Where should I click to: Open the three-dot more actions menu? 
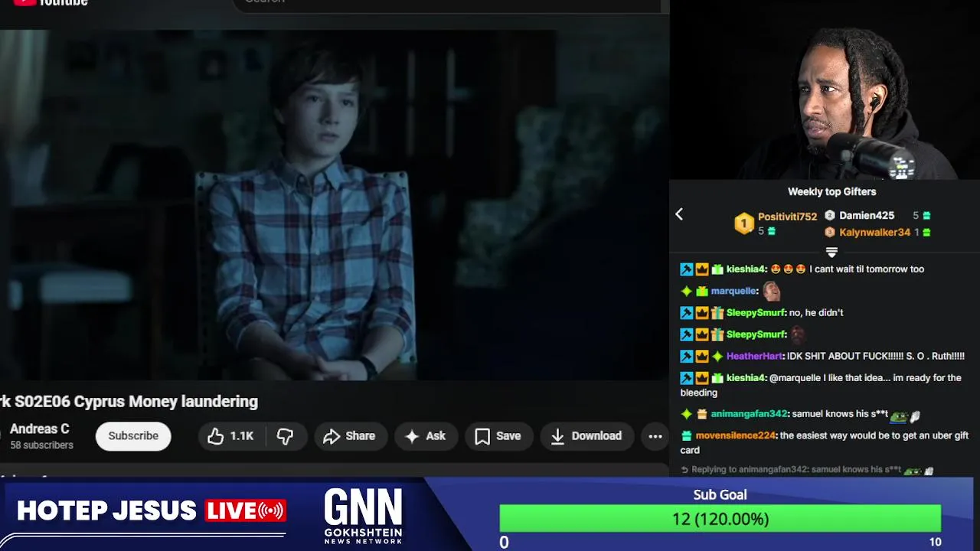655,436
